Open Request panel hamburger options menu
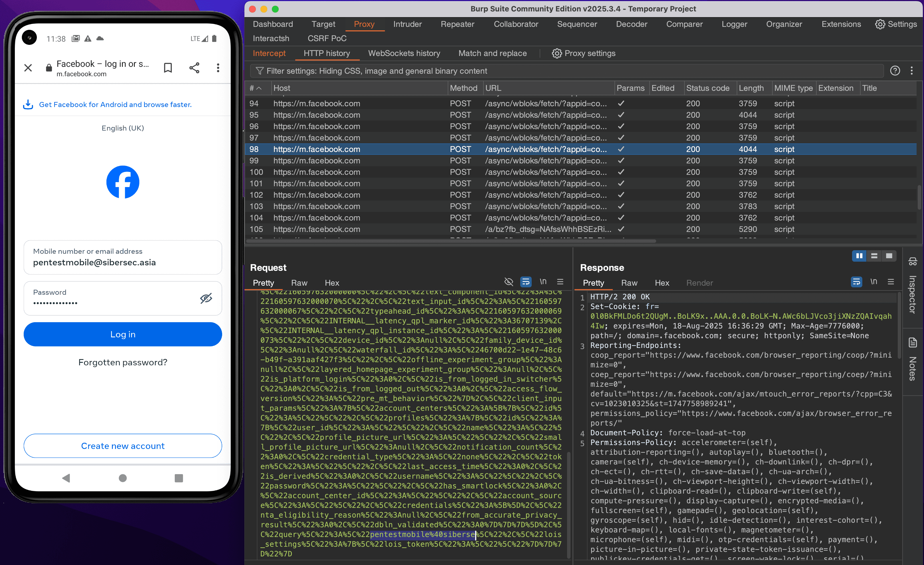Screen dimensions: 924x565 [x=560, y=282]
